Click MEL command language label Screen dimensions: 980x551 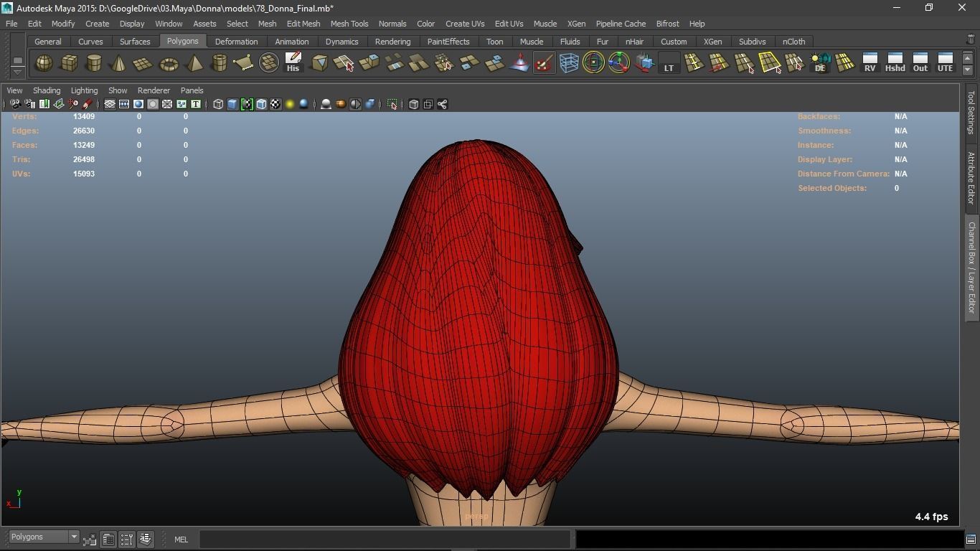click(181, 540)
